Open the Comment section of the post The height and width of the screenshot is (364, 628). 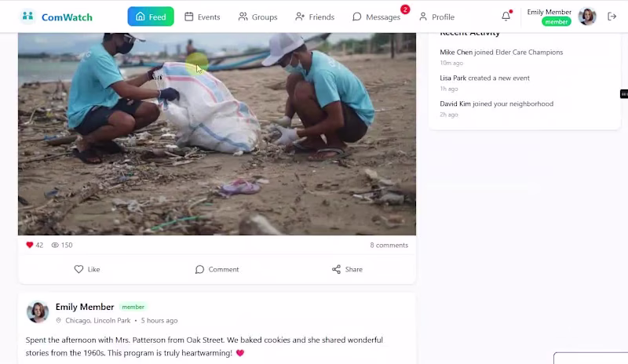(x=217, y=270)
